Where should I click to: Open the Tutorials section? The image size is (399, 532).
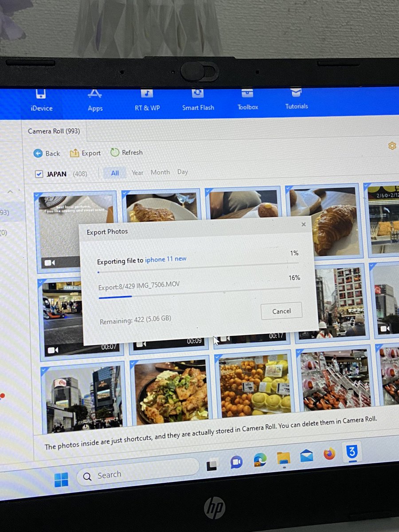(x=296, y=99)
